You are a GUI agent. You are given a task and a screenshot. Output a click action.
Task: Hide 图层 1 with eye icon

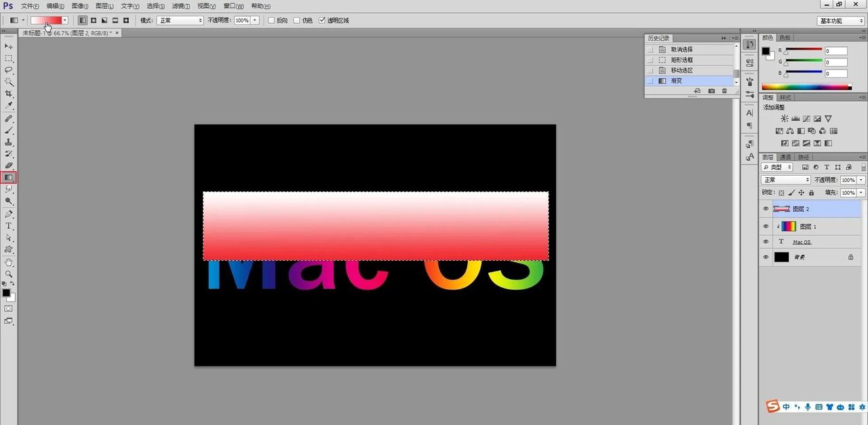[x=766, y=226]
